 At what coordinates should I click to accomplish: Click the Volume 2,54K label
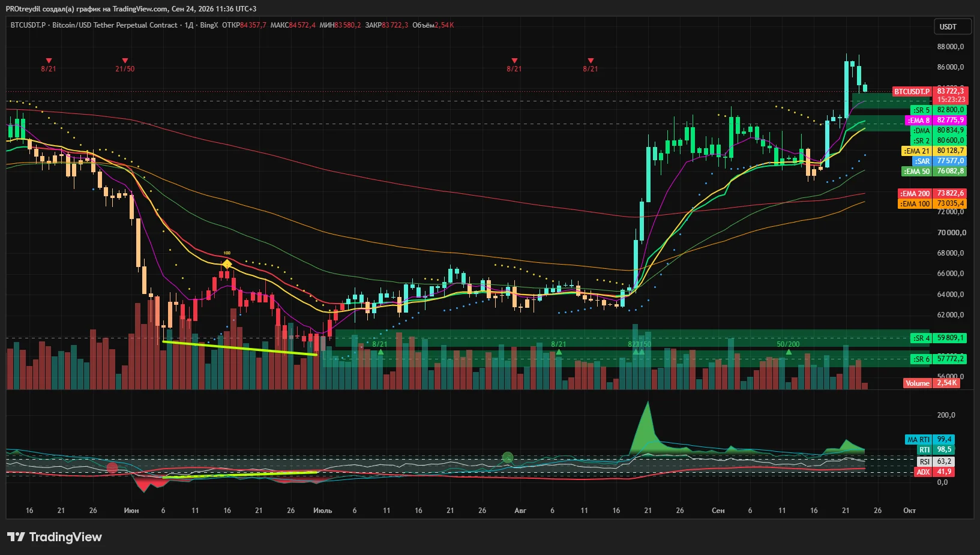931,383
